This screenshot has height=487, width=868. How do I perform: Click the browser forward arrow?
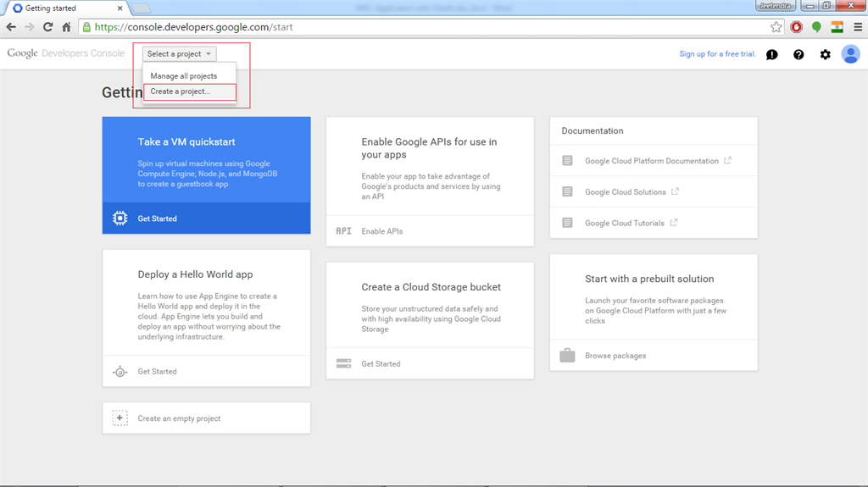(30, 26)
